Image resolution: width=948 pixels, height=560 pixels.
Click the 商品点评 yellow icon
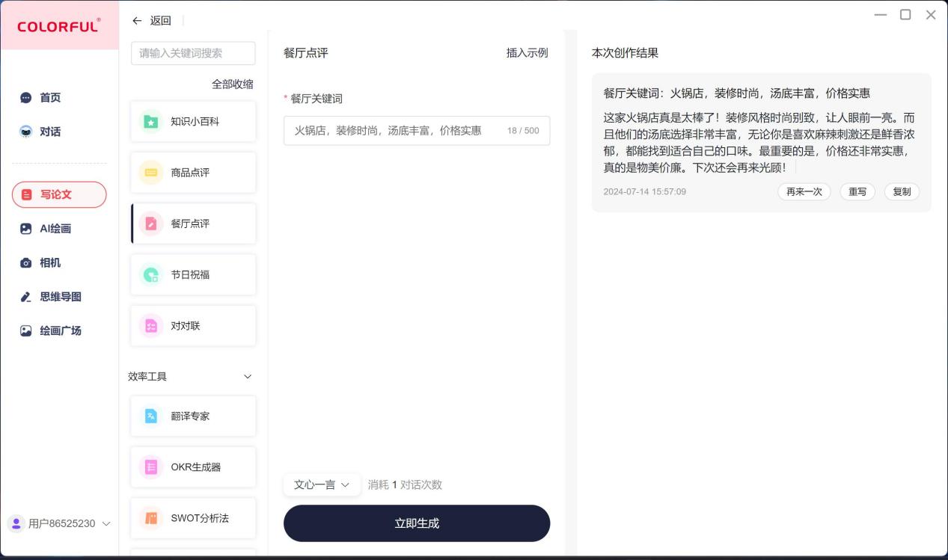(151, 172)
